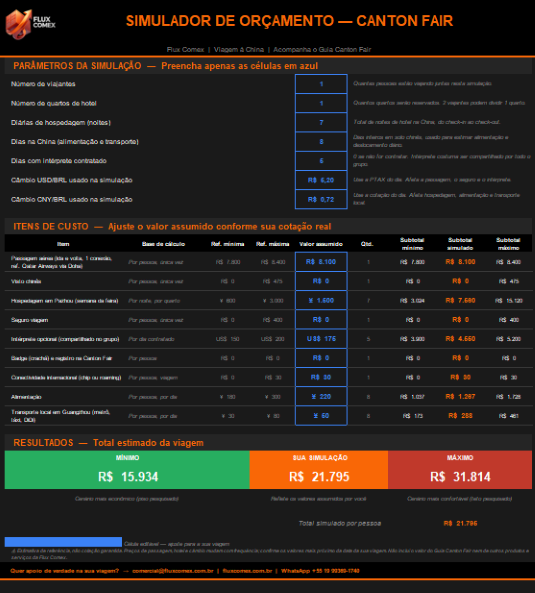This screenshot has height=593, width=535.
Task: Open the fluxcomex.com.br website link
Action: (x=247, y=571)
